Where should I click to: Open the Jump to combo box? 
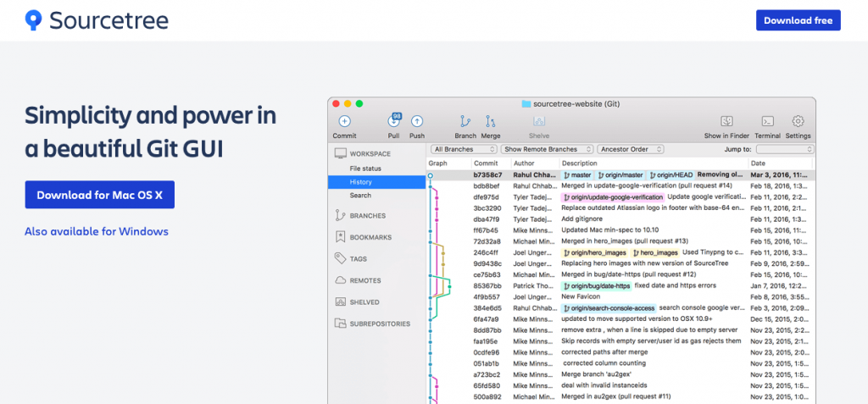[x=785, y=149]
